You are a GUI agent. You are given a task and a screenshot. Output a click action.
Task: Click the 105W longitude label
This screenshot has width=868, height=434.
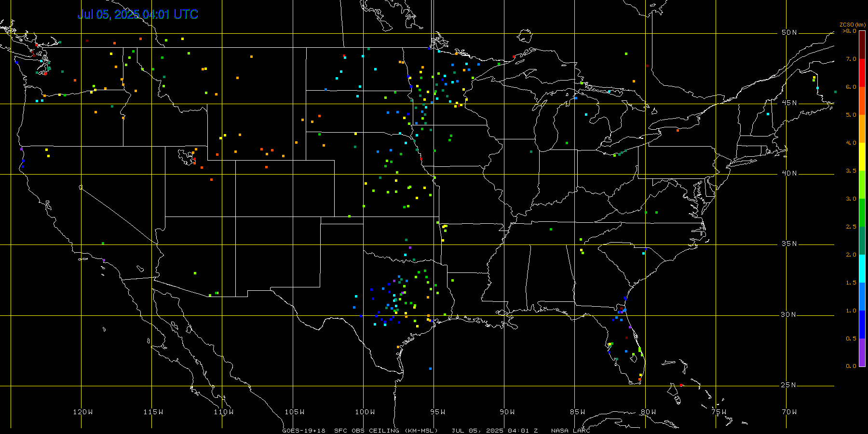pos(295,412)
